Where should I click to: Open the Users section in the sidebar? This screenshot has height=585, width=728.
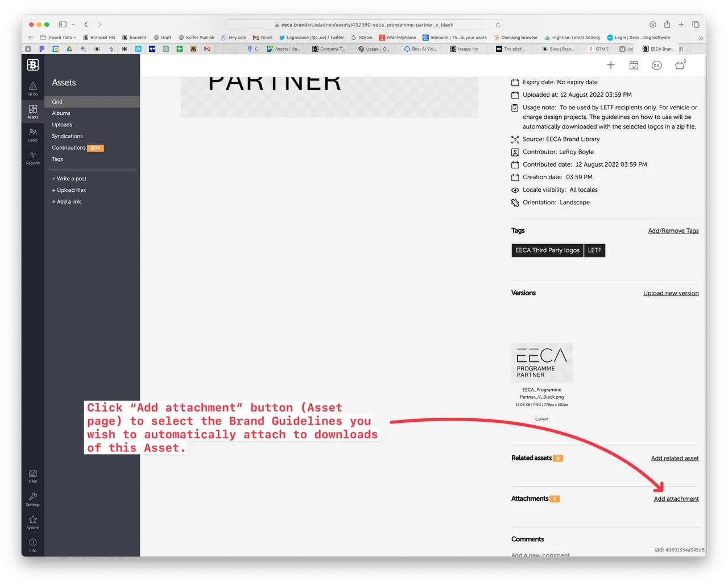[x=33, y=135]
